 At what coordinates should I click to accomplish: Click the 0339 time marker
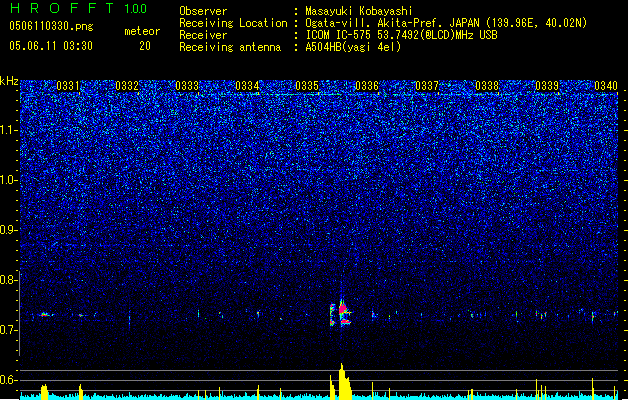click(x=547, y=86)
